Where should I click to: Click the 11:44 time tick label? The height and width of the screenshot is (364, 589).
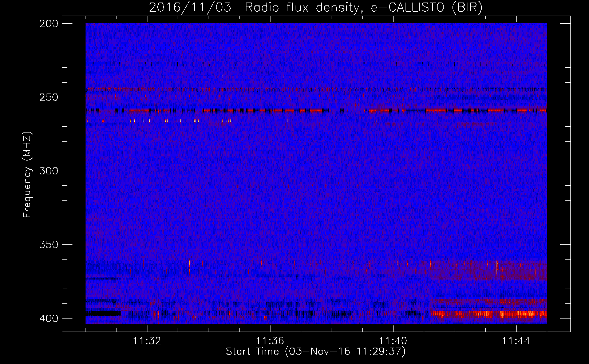click(x=516, y=341)
